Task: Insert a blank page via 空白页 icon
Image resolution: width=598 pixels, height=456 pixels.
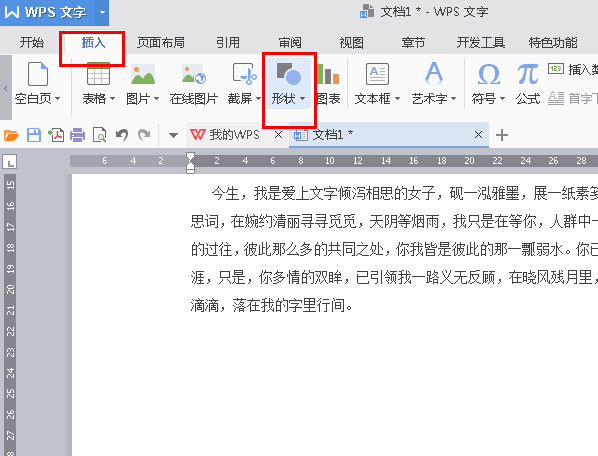Action: coord(38,74)
